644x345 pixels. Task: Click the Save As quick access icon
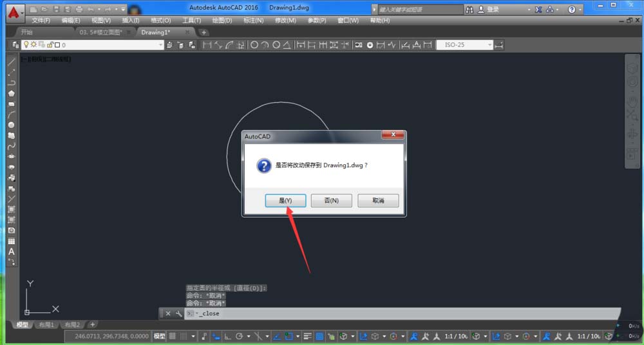[x=68, y=9]
